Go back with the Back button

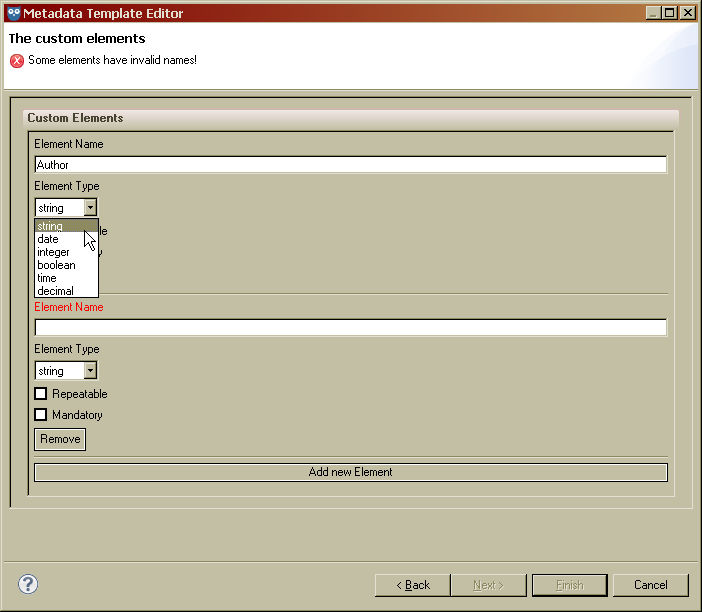tap(413, 585)
